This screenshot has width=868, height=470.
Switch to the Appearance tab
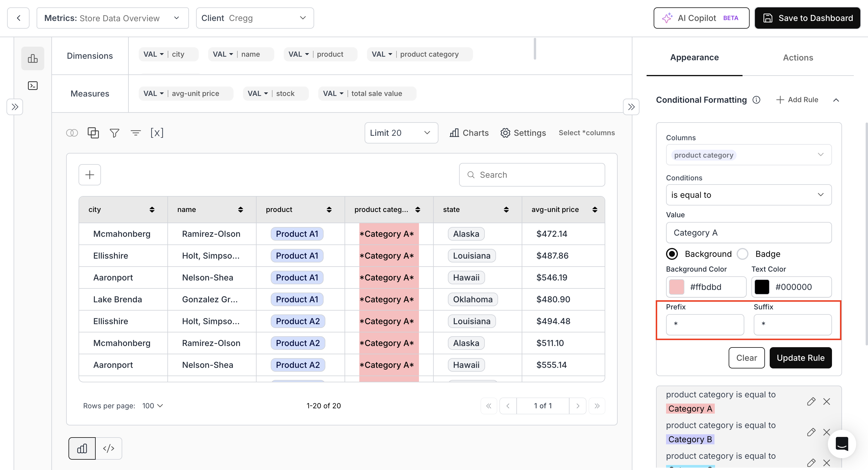(694, 58)
